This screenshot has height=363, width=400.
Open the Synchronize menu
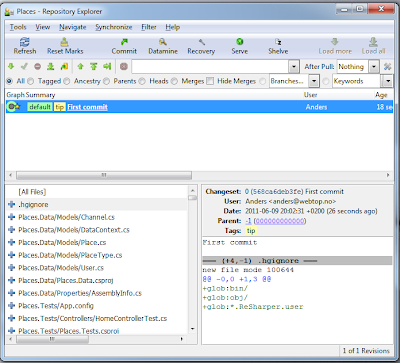click(114, 27)
